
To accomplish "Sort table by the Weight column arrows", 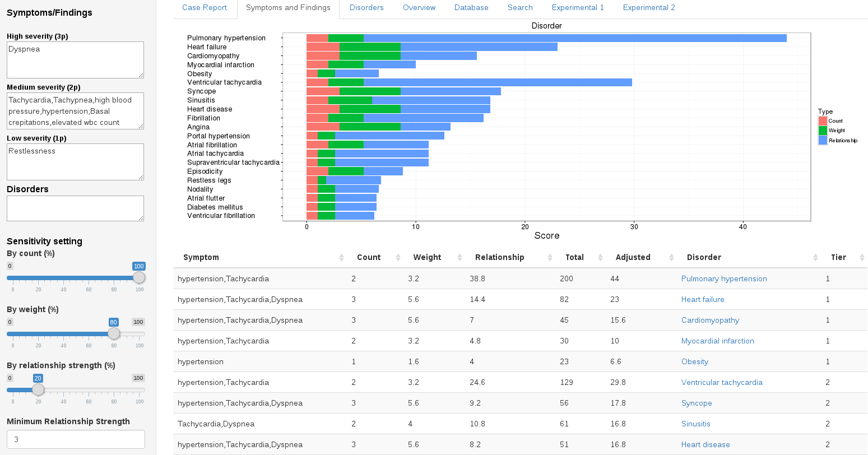I will [460, 258].
